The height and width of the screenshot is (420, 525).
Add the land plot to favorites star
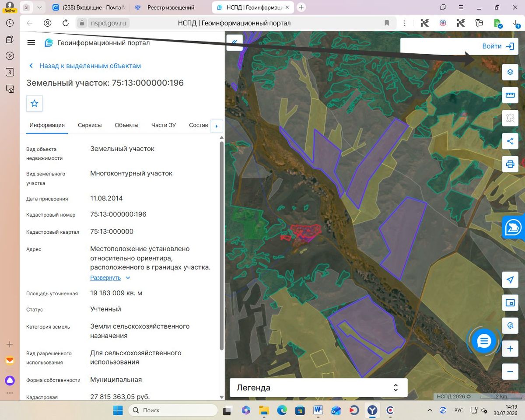(35, 104)
